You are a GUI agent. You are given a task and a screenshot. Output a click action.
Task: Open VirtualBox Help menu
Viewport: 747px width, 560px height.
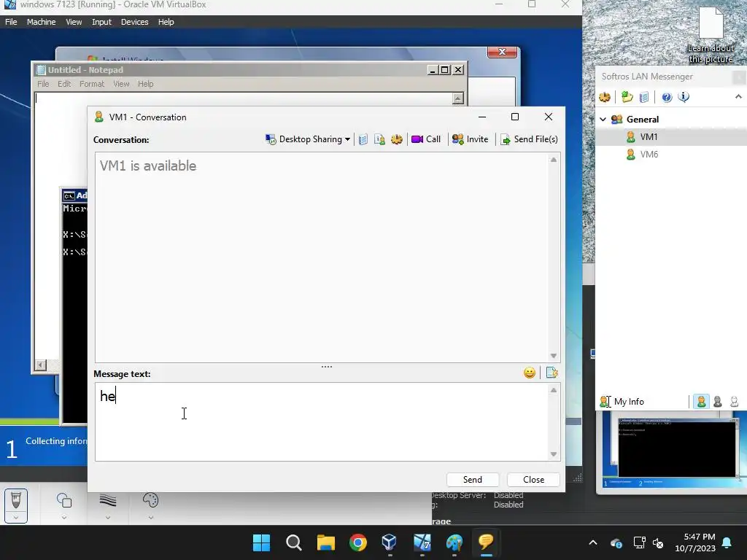pyautogui.click(x=166, y=22)
